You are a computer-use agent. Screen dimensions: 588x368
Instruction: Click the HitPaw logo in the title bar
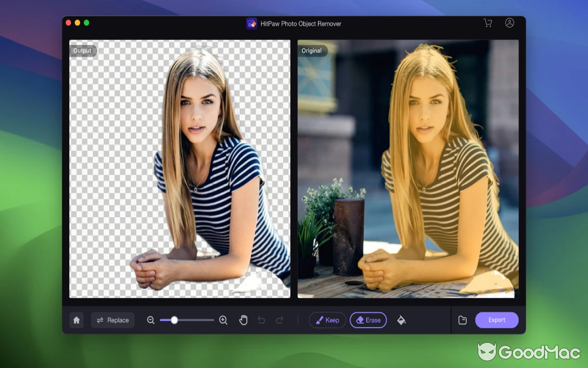pos(252,23)
